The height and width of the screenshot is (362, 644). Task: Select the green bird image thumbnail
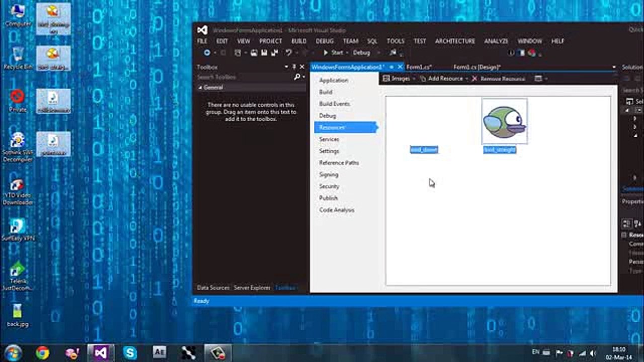tap(505, 121)
